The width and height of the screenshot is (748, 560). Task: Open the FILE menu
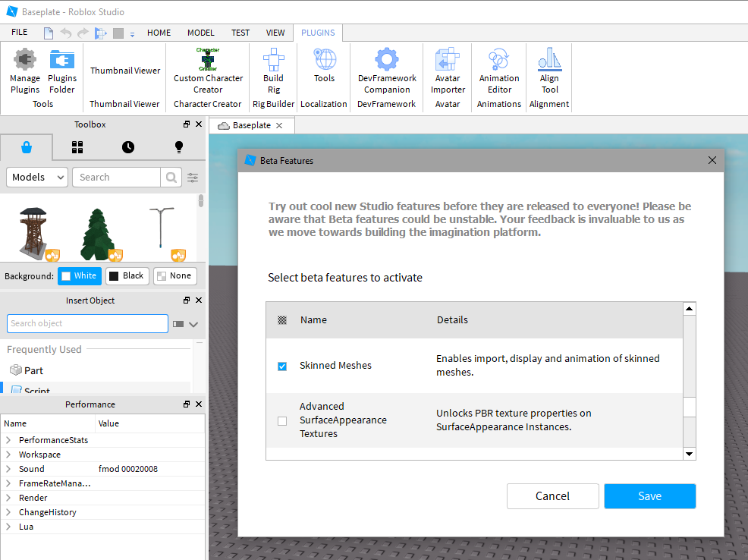[20, 33]
